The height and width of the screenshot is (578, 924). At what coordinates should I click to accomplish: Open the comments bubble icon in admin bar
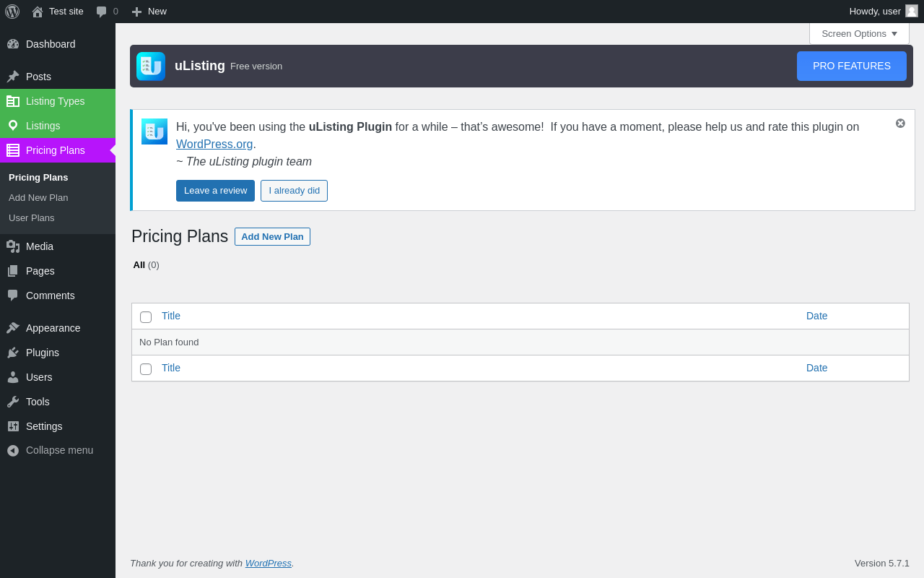(x=102, y=12)
